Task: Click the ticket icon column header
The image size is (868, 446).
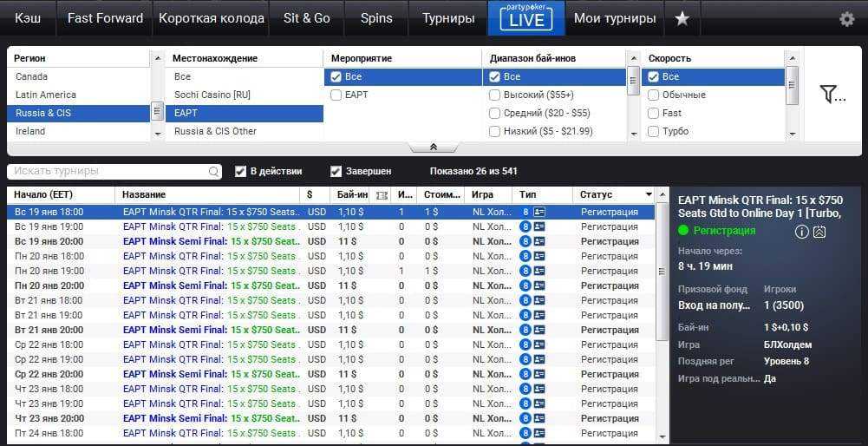Action: click(x=381, y=195)
